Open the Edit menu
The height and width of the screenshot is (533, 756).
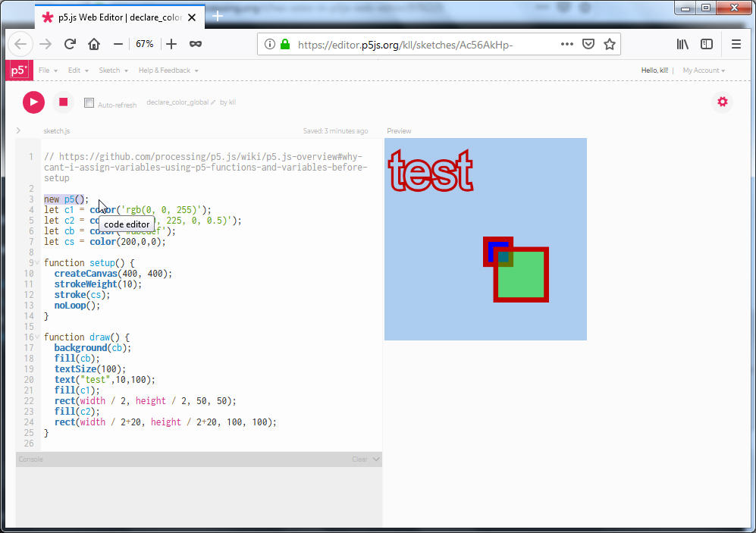[78, 71]
